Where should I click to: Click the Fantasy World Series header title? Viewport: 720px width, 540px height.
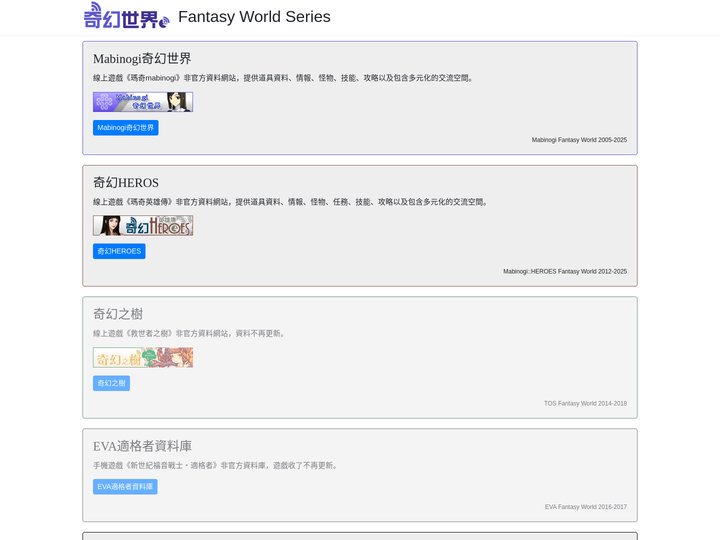tap(254, 17)
